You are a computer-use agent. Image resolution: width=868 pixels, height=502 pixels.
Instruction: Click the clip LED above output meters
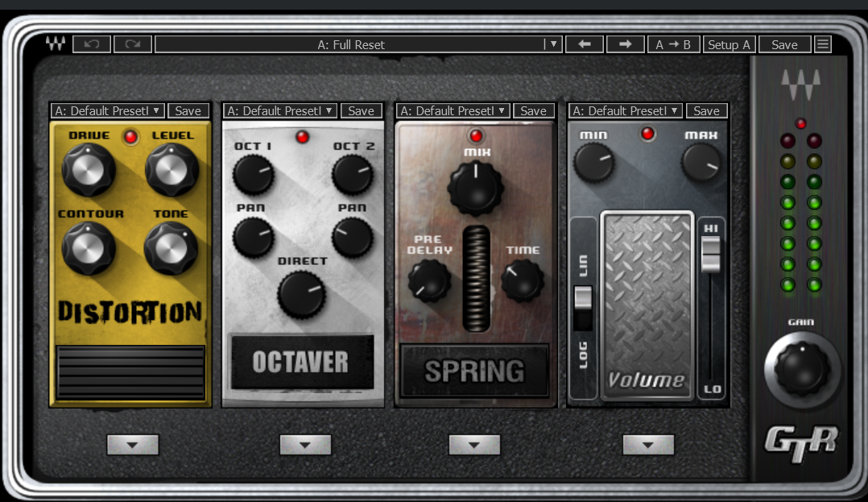(801, 123)
